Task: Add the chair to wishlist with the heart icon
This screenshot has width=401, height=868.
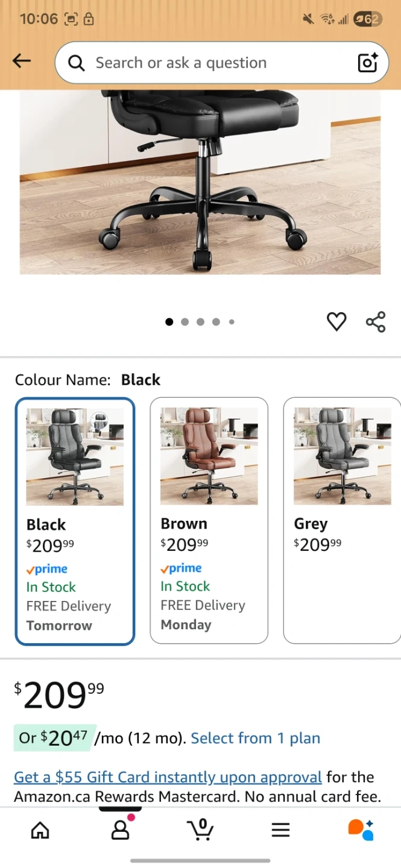Action: 336,322
